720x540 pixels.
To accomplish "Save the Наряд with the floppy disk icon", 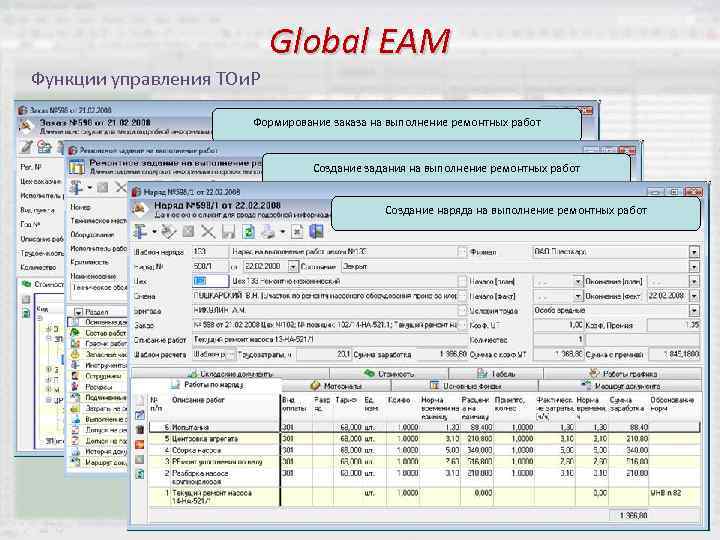I will coord(228,231).
